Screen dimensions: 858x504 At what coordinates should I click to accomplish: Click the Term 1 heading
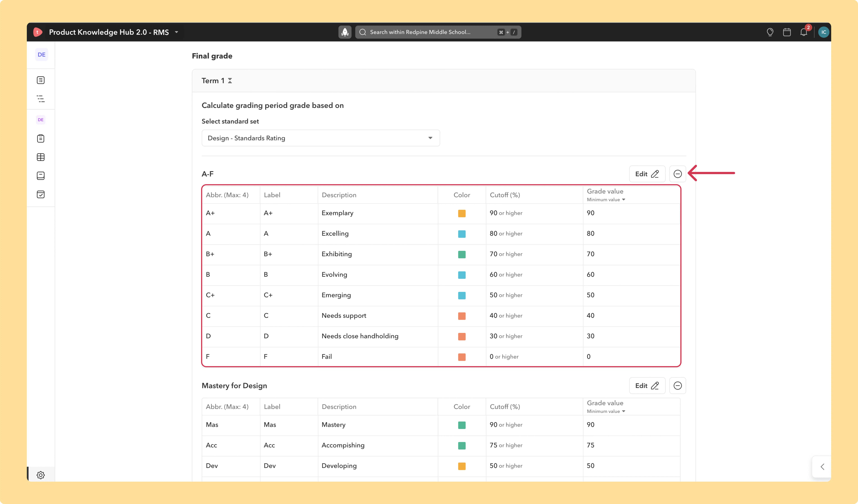coord(213,81)
